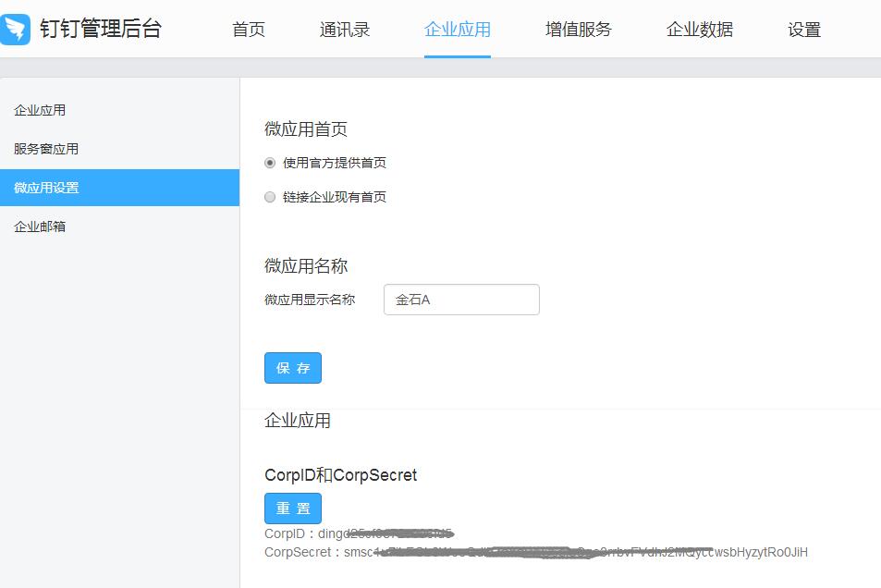Select 企业应用 in the left sidebar
Viewport: 881px width, 588px height.
(40, 110)
